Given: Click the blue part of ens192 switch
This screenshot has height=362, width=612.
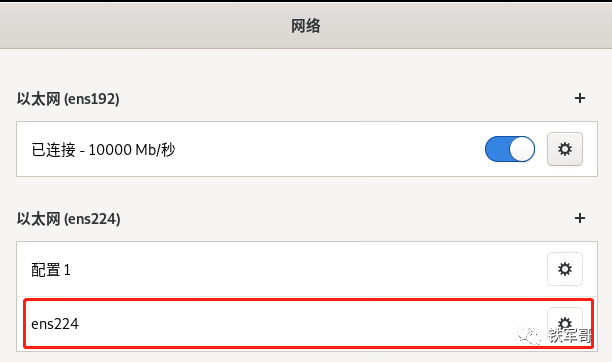Looking at the screenshot, I should tap(496, 149).
